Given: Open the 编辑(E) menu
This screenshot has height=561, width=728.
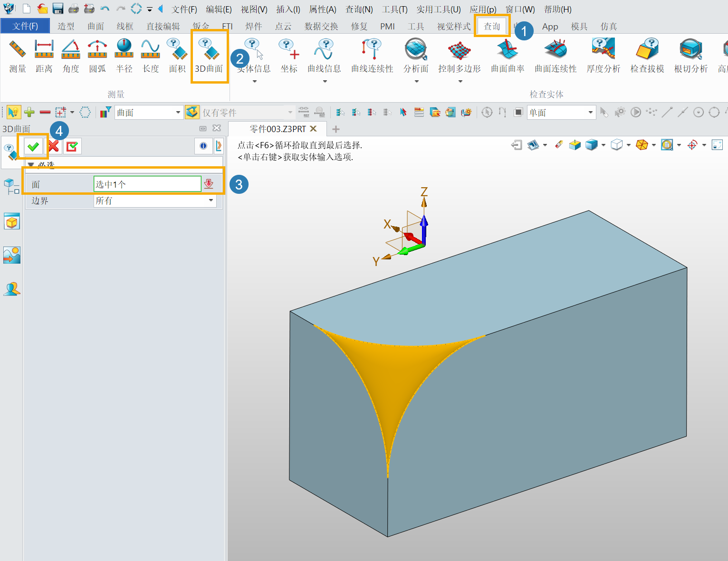Looking at the screenshot, I should pyautogui.click(x=219, y=9).
